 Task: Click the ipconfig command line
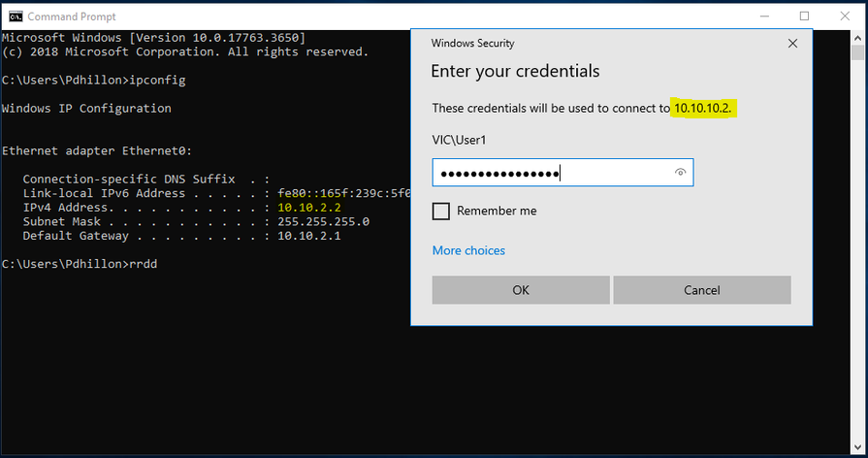(93, 80)
